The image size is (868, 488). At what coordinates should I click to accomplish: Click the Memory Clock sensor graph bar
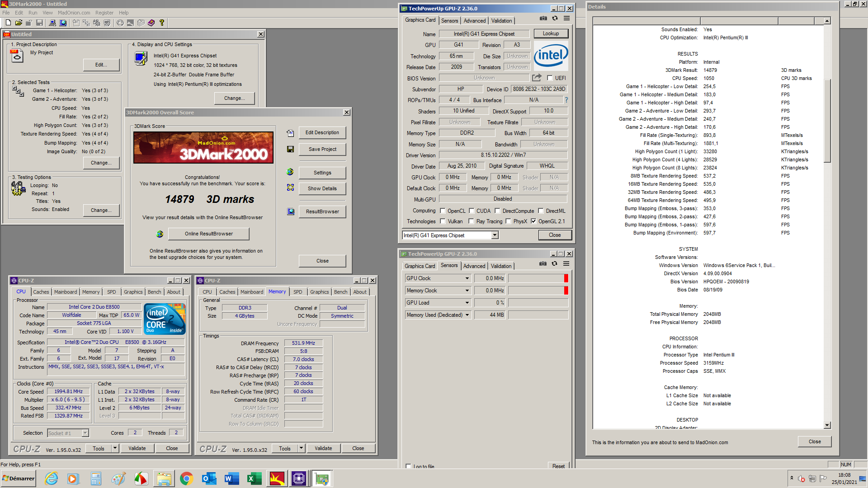pos(538,291)
